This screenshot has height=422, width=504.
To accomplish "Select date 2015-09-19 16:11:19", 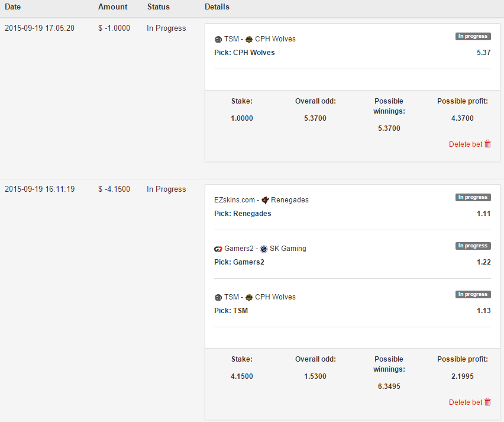I will point(40,189).
